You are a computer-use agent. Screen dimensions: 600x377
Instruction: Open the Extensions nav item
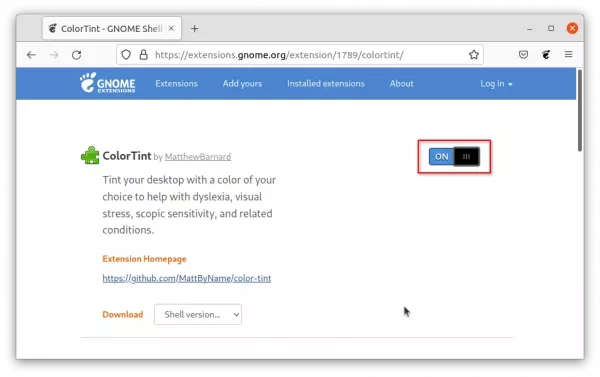tap(176, 84)
